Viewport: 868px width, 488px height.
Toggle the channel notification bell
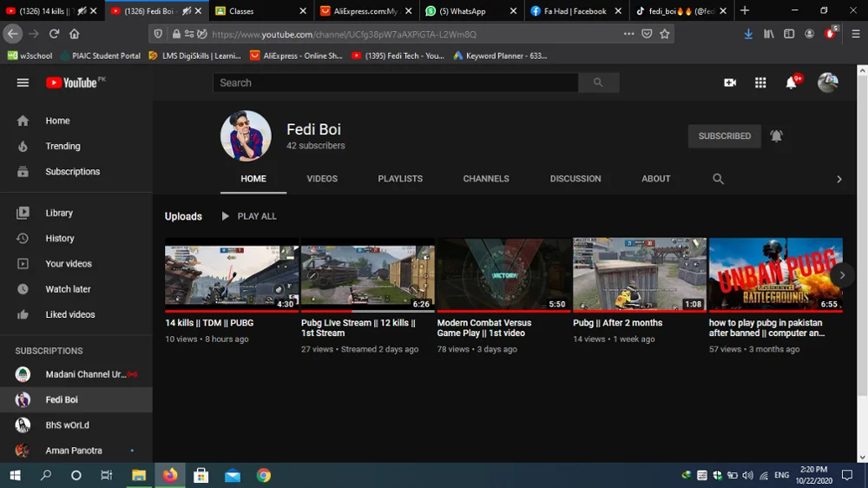[776, 135]
